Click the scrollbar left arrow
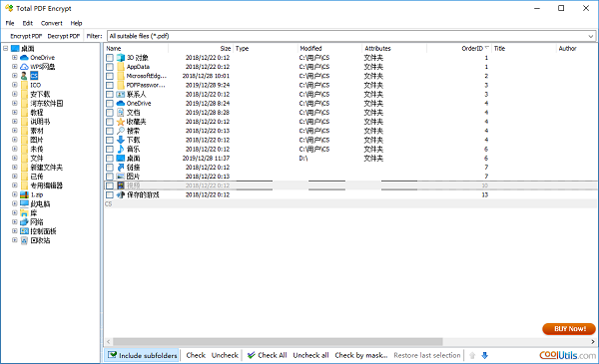The image size is (599, 364). click(109, 341)
